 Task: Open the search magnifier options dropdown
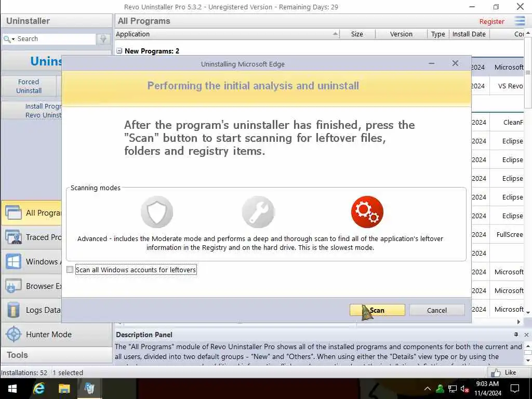tap(9, 39)
